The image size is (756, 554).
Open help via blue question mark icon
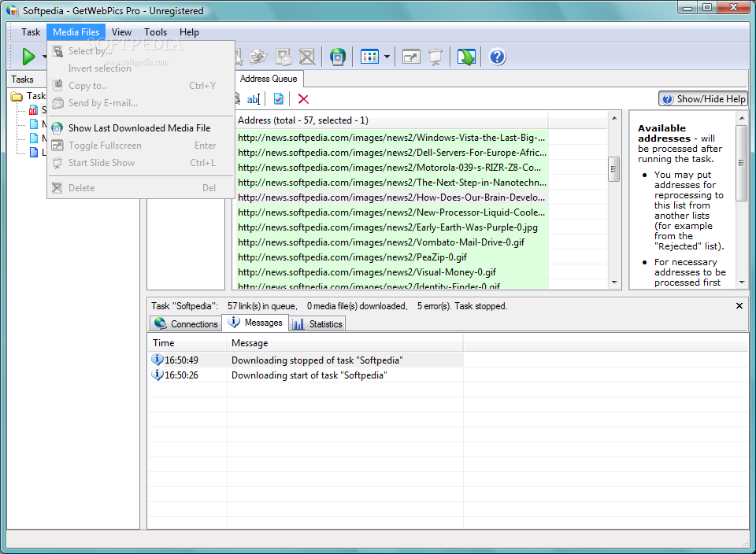point(497,57)
